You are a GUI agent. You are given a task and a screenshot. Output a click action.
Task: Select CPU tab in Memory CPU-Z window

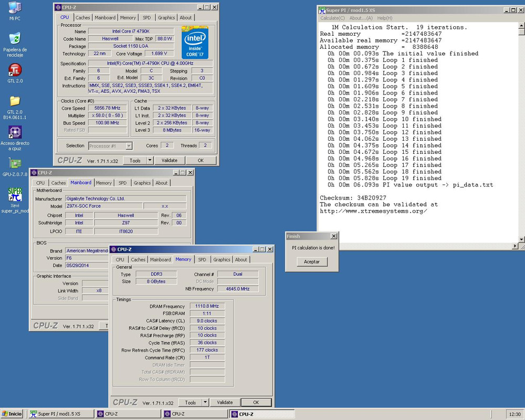click(x=120, y=259)
